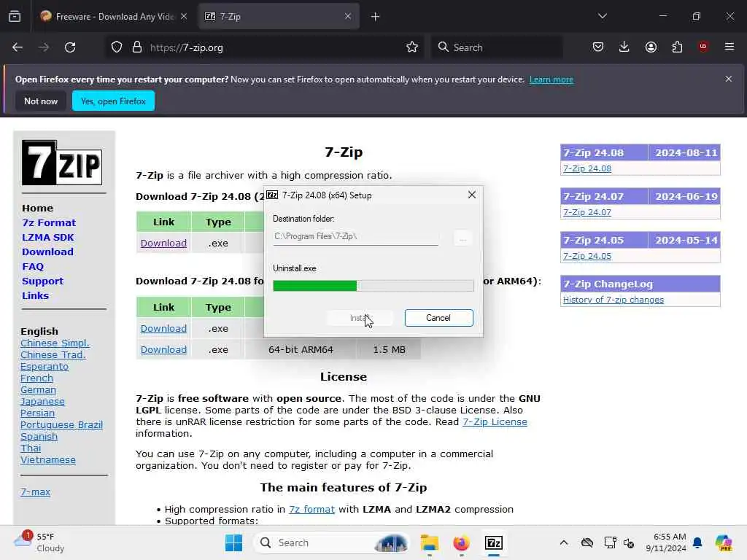Open the 7-Zip 24.08 news link
Screen dimensions: 747x560
[x=587, y=168]
